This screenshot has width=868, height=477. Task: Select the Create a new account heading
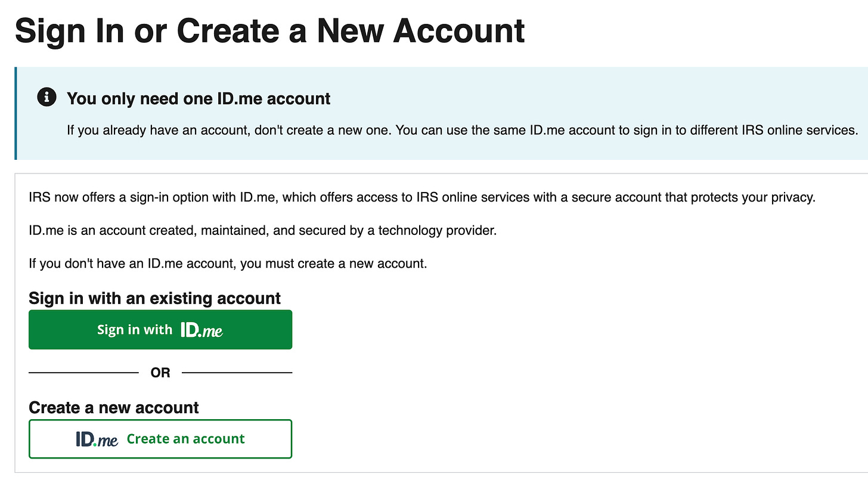tap(113, 407)
